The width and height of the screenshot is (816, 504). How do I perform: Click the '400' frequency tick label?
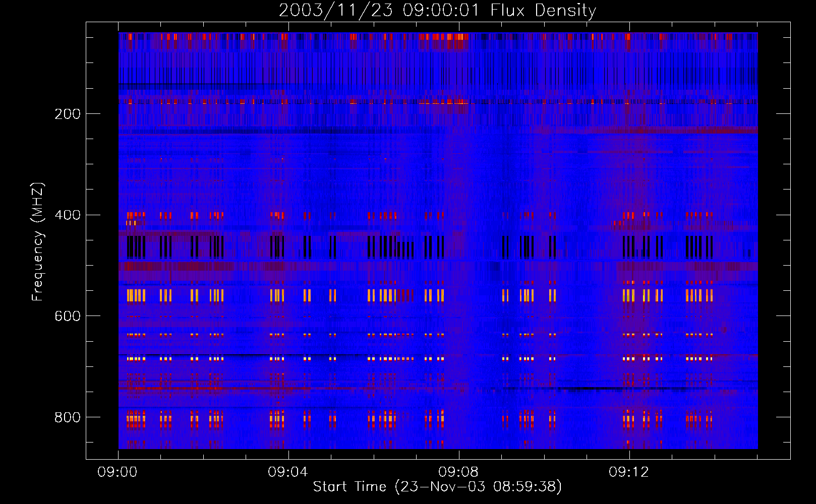click(x=68, y=215)
